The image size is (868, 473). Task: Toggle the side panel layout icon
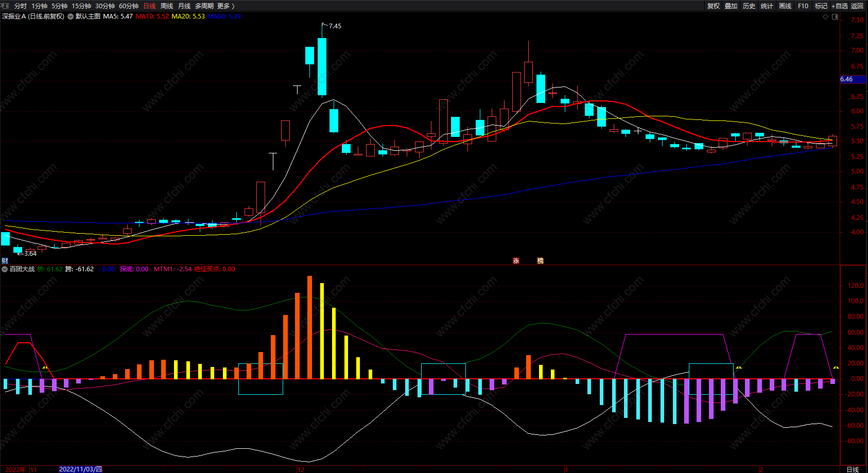pyautogui.click(x=835, y=16)
